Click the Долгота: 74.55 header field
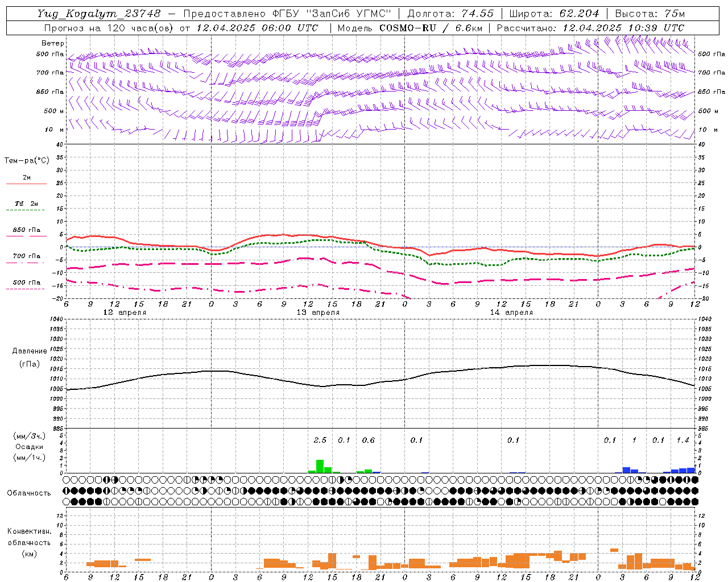Screen dimensions: 728x582 (450, 14)
